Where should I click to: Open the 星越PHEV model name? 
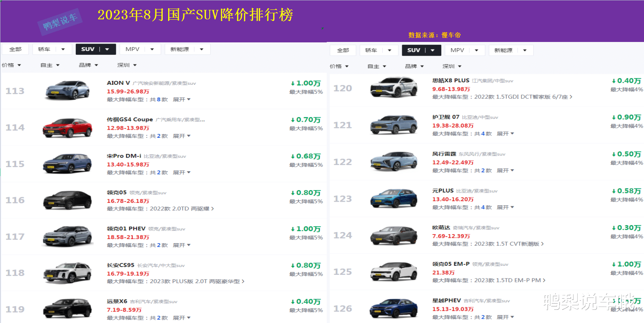[447, 301]
